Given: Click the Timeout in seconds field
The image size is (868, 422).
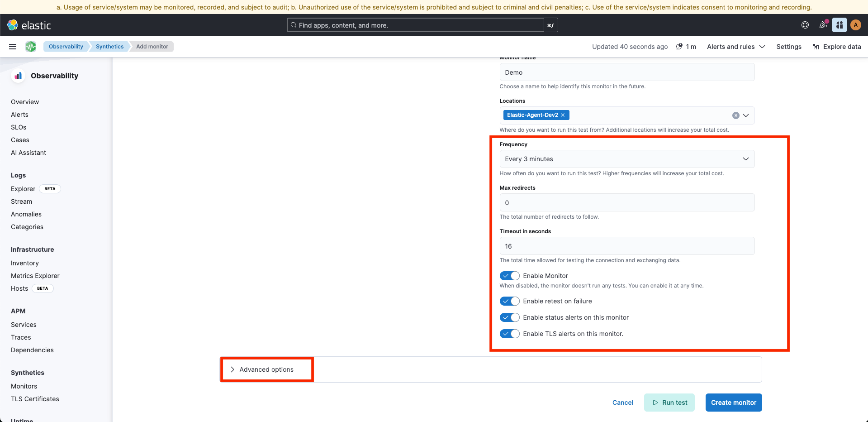Looking at the screenshot, I should coord(627,246).
